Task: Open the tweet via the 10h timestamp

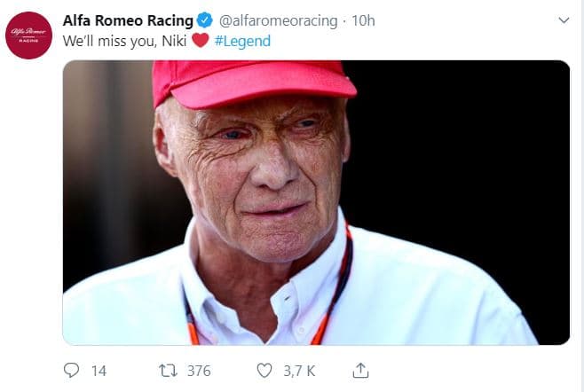Action: click(338, 20)
